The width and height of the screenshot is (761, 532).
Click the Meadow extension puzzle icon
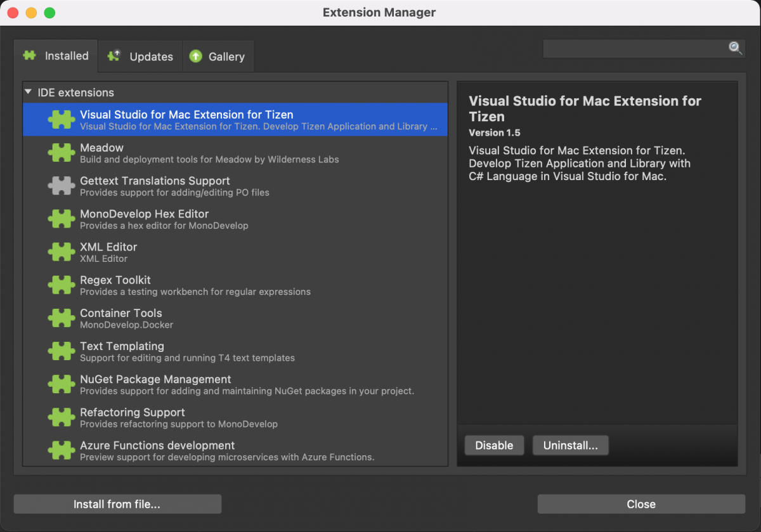(62, 153)
